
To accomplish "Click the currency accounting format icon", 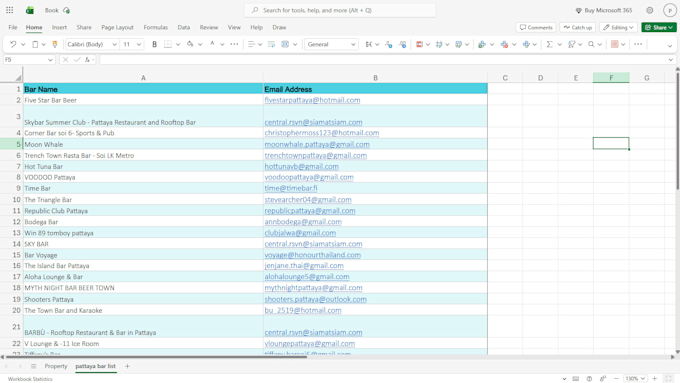I will 369,44.
